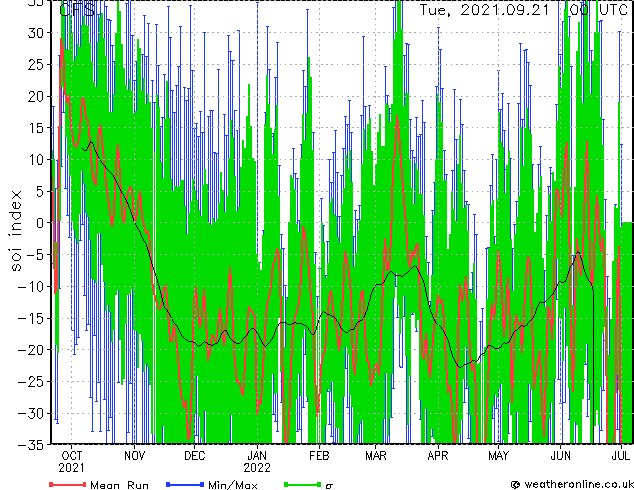Click the 'DEC' x-axis label

pyautogui.click(x=194, y=456)
